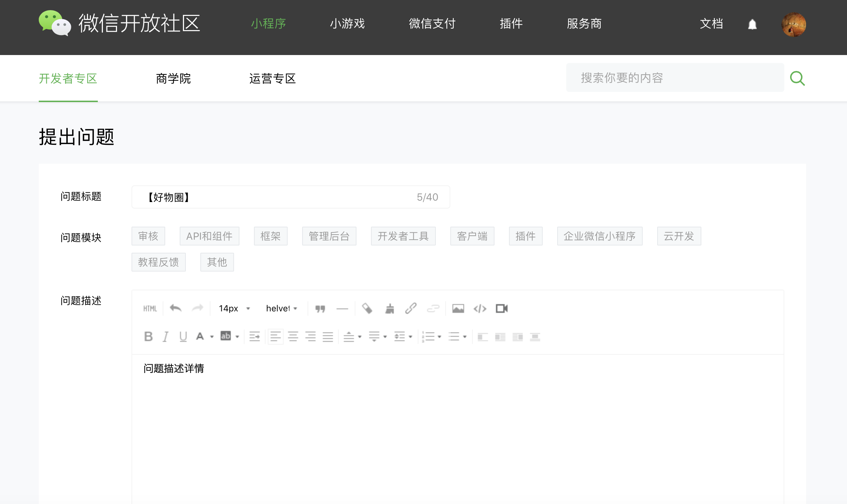Image resolution: width=847 pixels, height=504 pixels.
Task: Click the insert code block icon
Action: (x=480, y=308)
